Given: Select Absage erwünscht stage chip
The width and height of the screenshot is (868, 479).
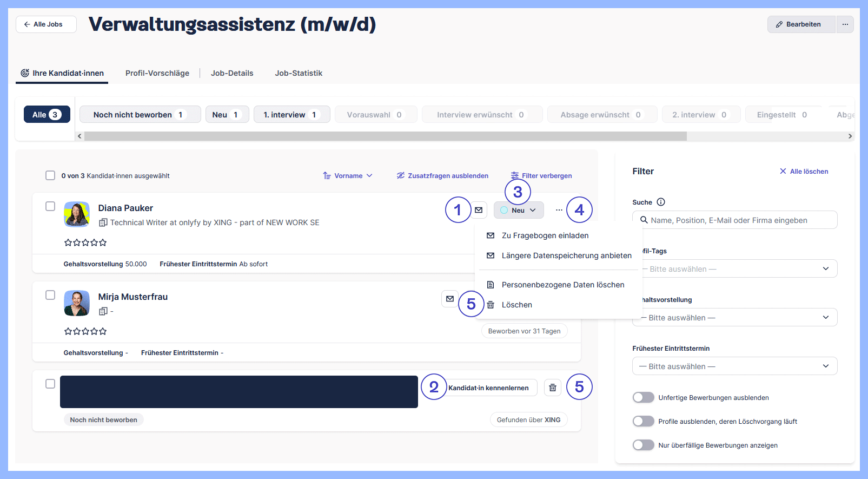Looking at the screenshot, I should (602, 115).
